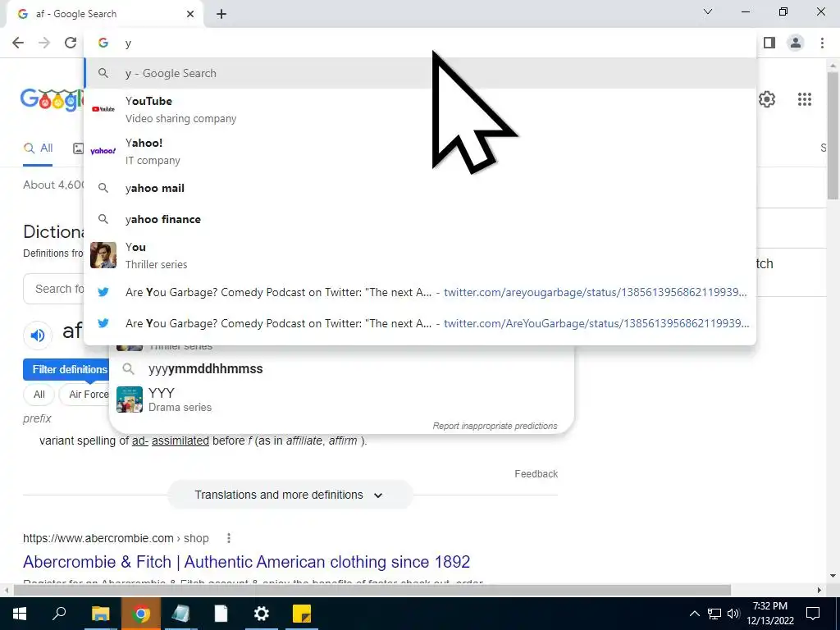
Task: Choose Yahoo! IT company suggestion
Action: [x=420, y=151]
